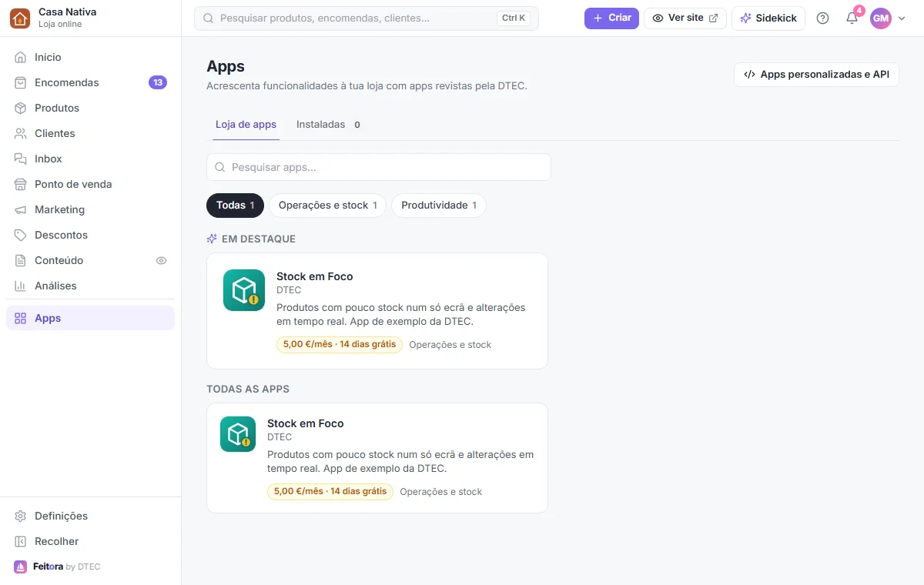Open Análises section
This screenshot has width=924, height=585.
[x=90, y=286]
